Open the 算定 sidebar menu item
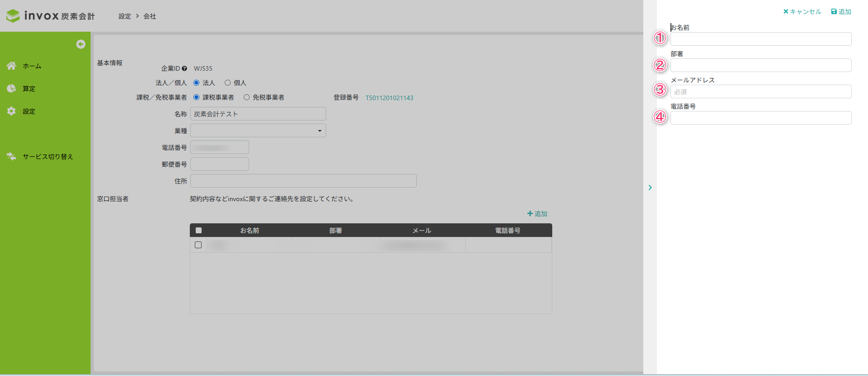This screenshot has height=376, width=868. 29,89
